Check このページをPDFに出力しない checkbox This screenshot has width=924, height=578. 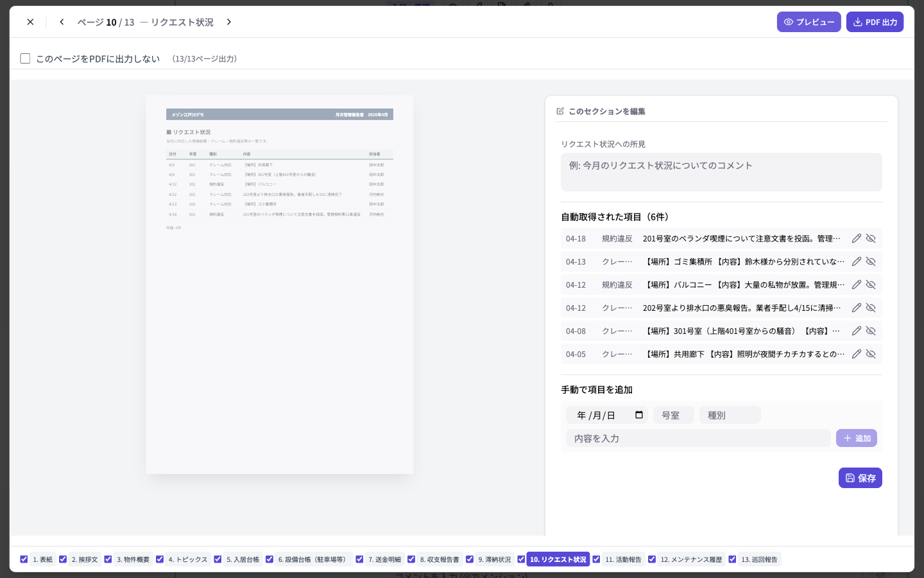pos(26,58)
